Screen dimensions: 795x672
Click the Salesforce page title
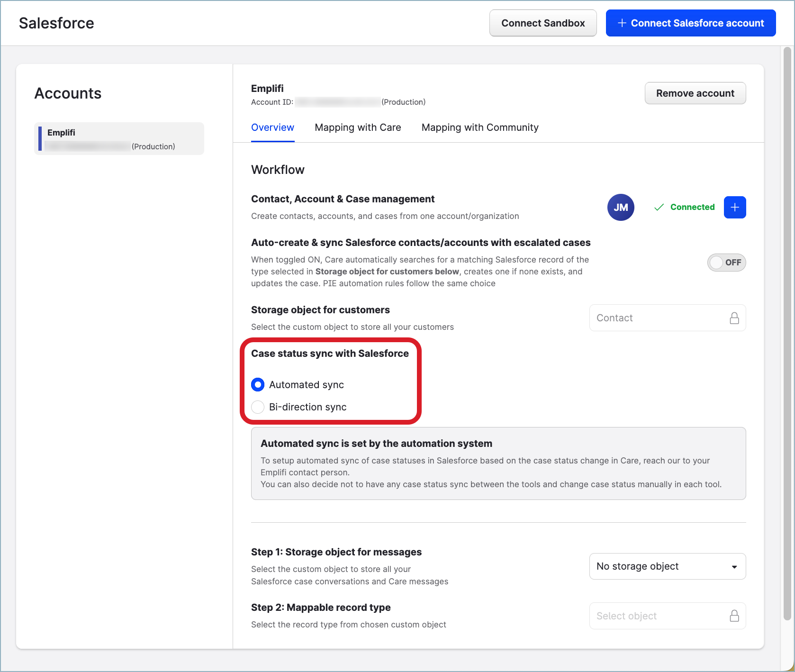[56, 23]
